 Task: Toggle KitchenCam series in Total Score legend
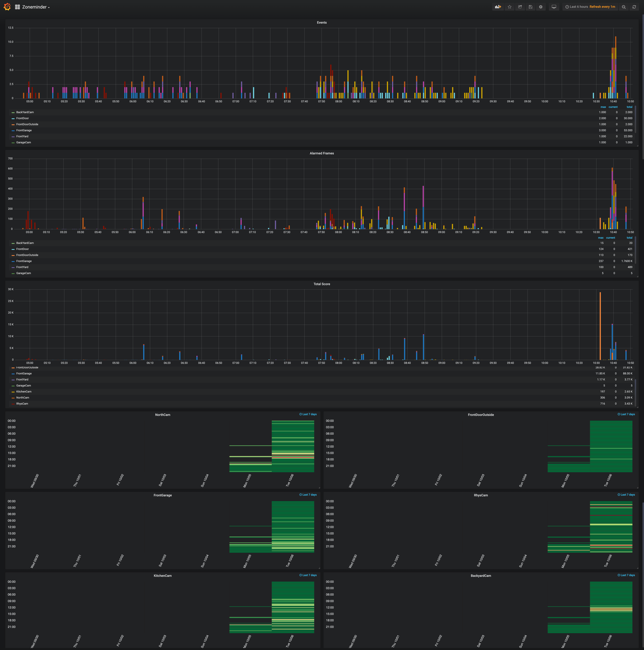pos(24,392)
